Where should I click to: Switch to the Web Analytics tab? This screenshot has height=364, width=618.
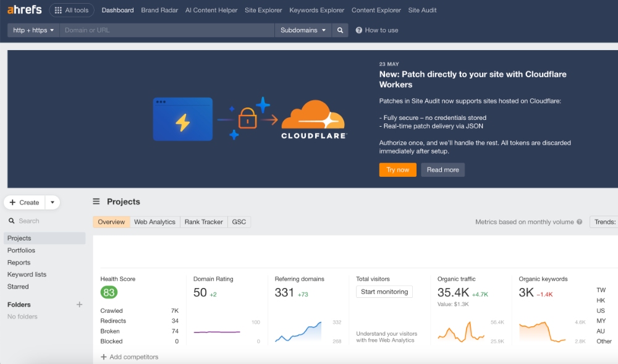pos(154,222)
